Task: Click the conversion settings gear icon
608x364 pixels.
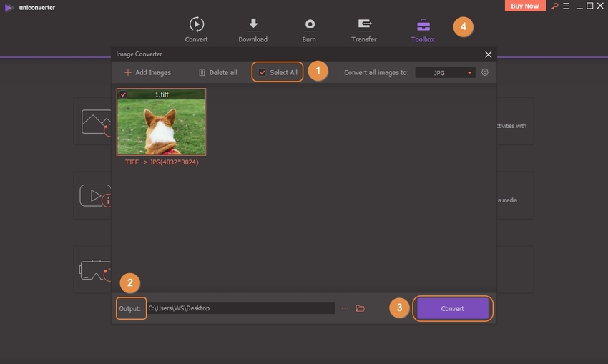Action: (485, 72)
